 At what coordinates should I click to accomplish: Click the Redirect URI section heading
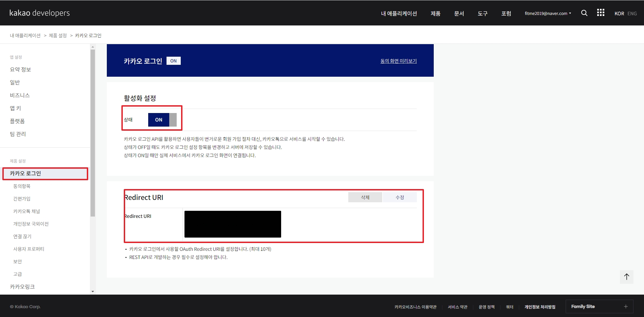coord(144,197)
